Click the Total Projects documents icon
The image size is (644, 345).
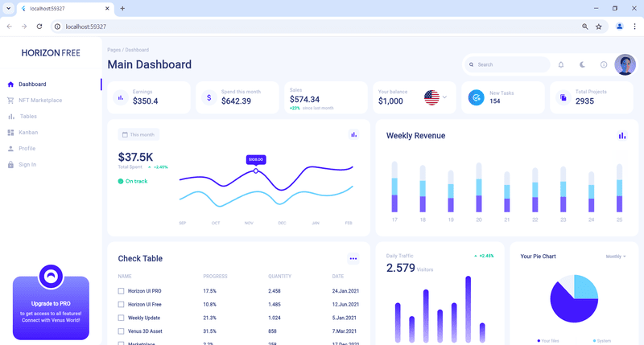coord(563,97)
